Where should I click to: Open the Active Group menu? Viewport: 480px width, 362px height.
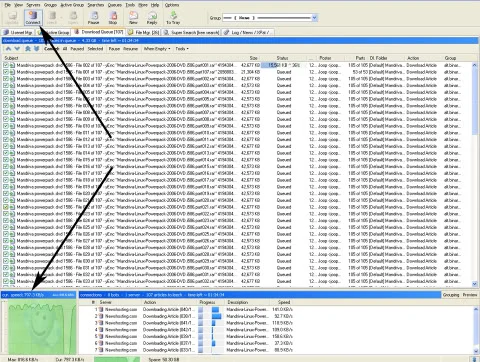point(72,5)
